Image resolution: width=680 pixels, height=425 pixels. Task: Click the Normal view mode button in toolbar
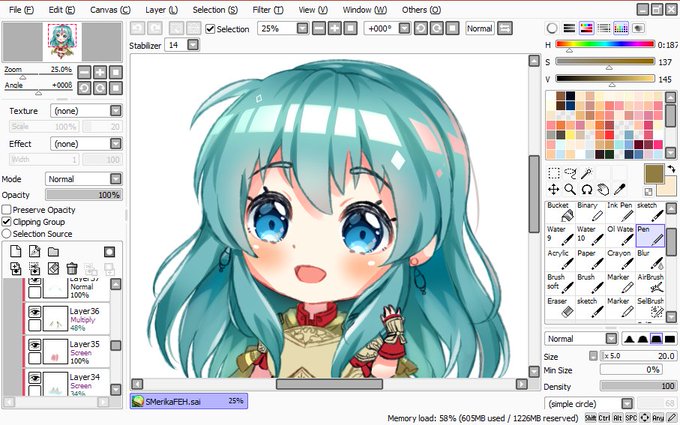[x=480, y=29]
